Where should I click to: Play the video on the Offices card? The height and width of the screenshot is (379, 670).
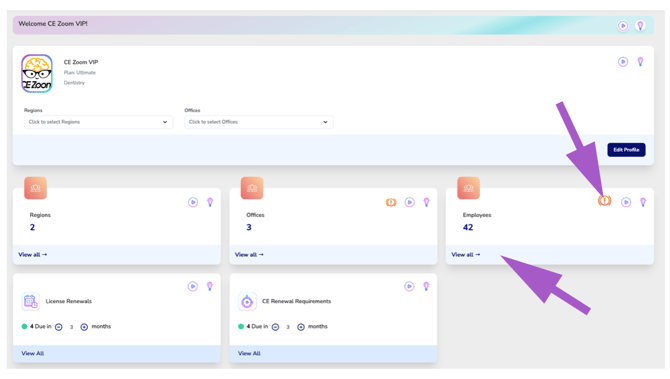[409, 202]
